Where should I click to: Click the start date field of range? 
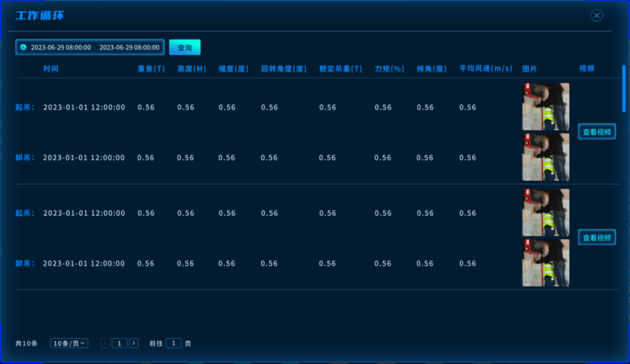click(x=61, y=47)
